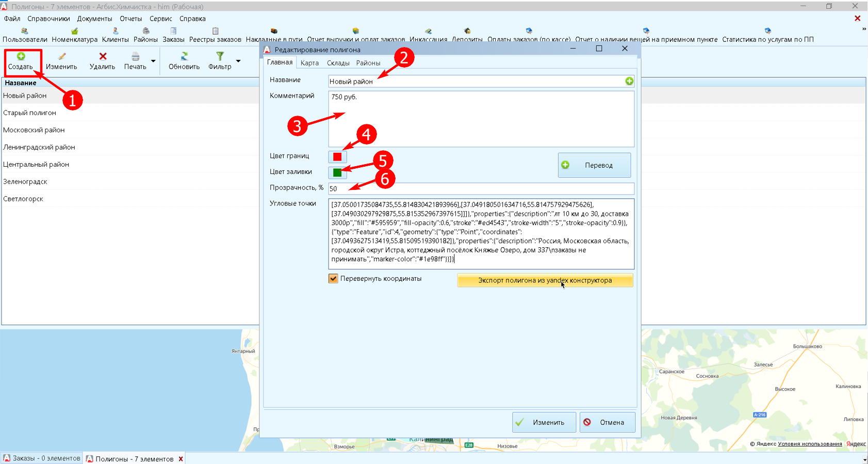The width and height of the screenshot is (868, 464).
Task: Open Отчет выручки и оплат заказов
Action: 356,36
